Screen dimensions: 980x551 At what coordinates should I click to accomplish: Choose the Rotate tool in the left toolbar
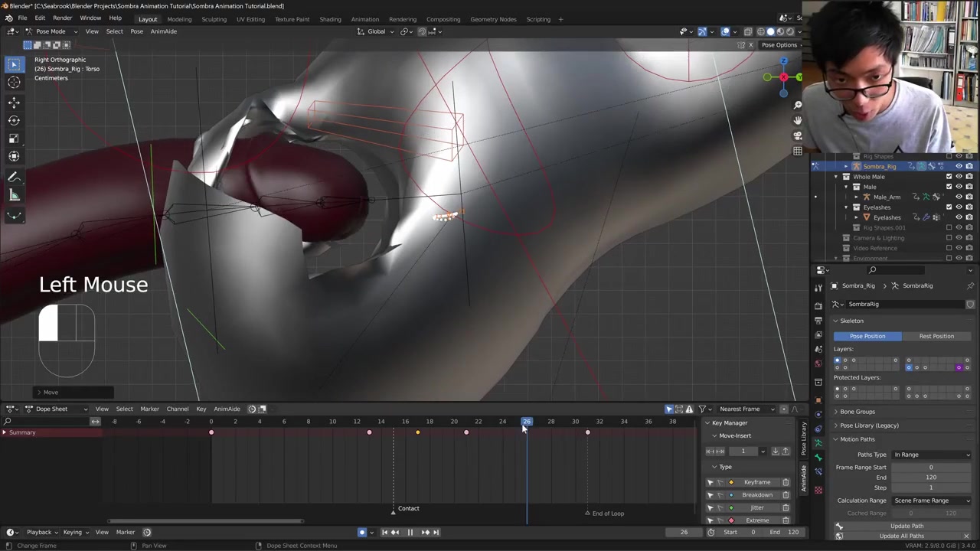coord(14,120)
